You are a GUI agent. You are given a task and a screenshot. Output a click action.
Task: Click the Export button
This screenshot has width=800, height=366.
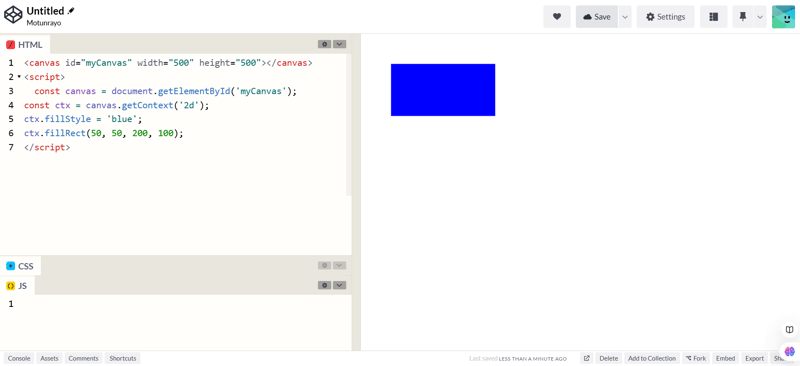tap(755, 358)
